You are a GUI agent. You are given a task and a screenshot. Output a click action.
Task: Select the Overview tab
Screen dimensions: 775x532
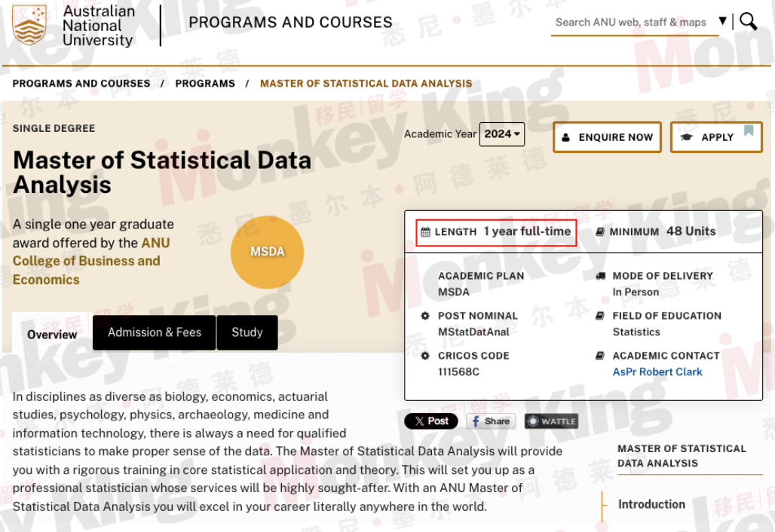tap(52, 335)
